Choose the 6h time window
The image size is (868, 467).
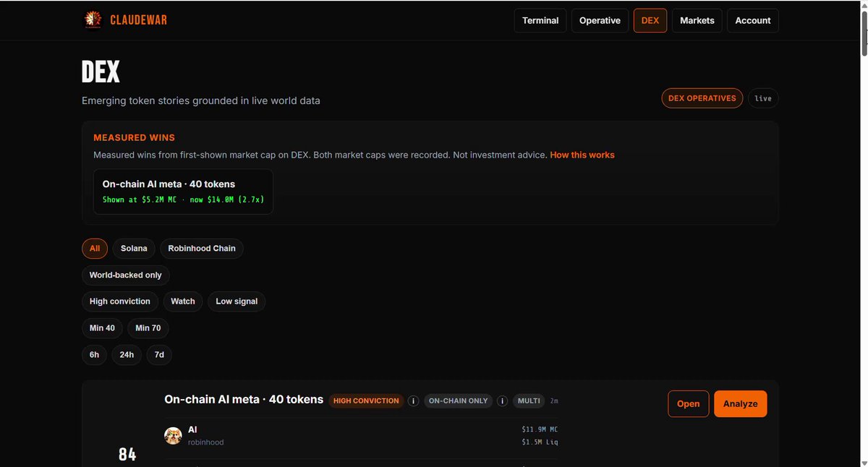pos(95,355)
